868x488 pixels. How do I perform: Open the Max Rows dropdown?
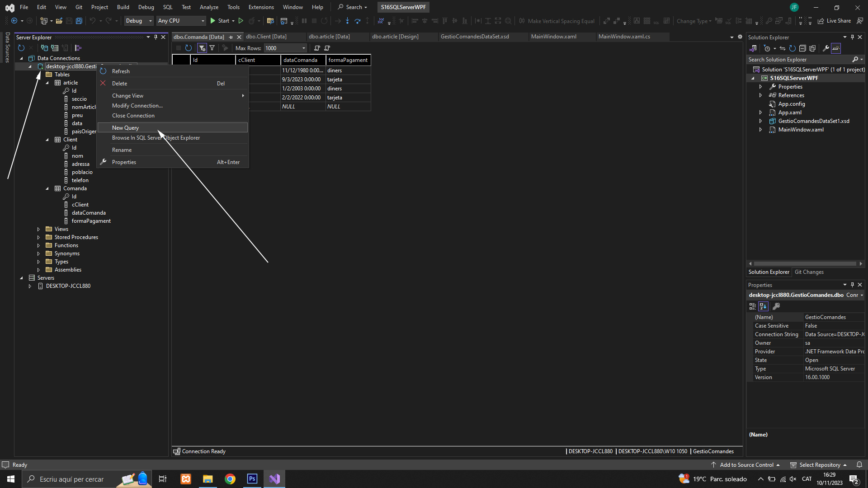coord(304,48)
